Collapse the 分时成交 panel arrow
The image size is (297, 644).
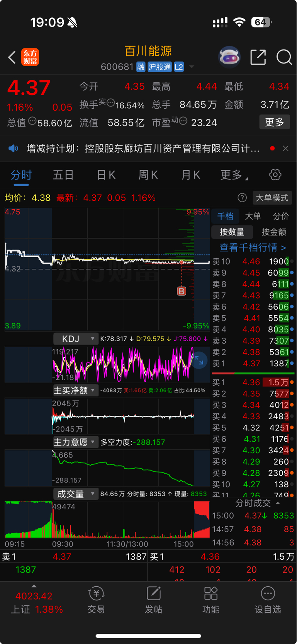click(278, 503)
